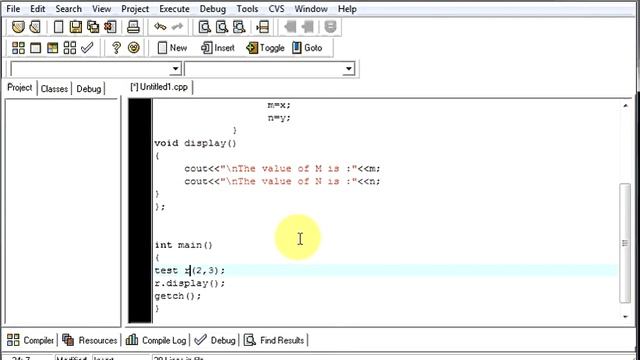Click the Compile and Run icon
This screenshot has height=360, width=640.
pyautogui.click(x=53, y=48)
